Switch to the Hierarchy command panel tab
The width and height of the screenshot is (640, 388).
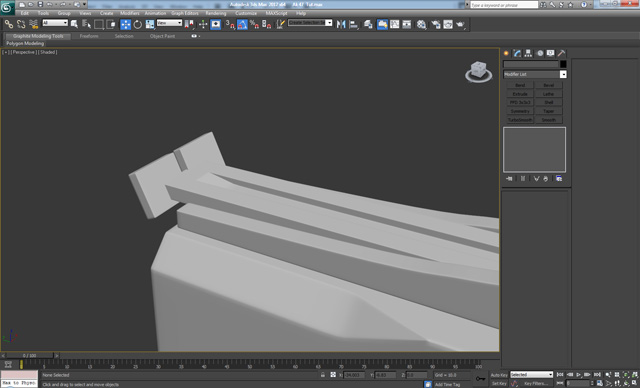pyautogui.click(x=529, y=53)
